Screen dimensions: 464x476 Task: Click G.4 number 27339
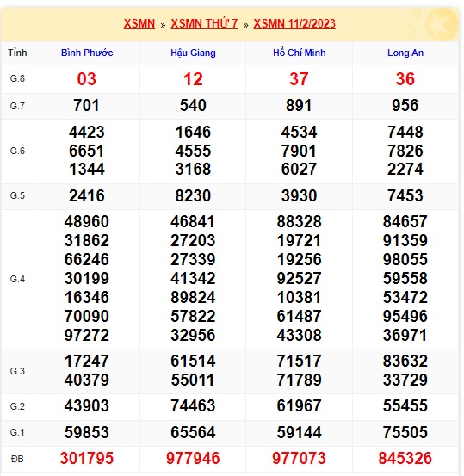coord(193,260)
